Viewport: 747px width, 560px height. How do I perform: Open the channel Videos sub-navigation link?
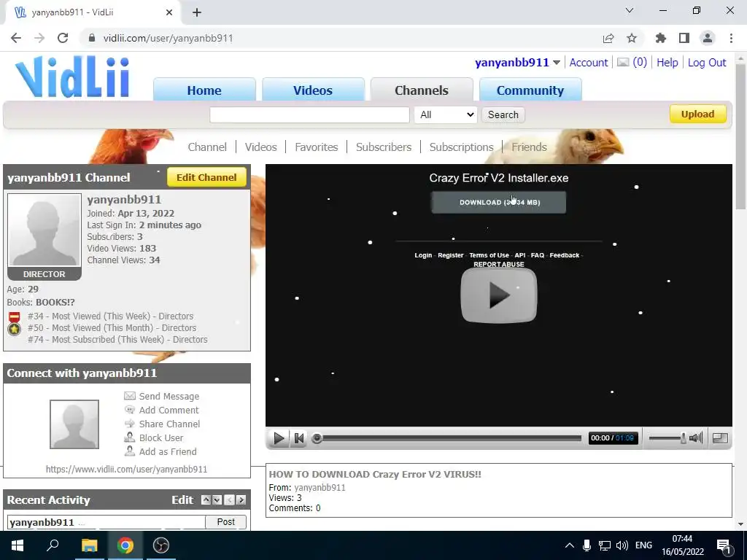260,147
